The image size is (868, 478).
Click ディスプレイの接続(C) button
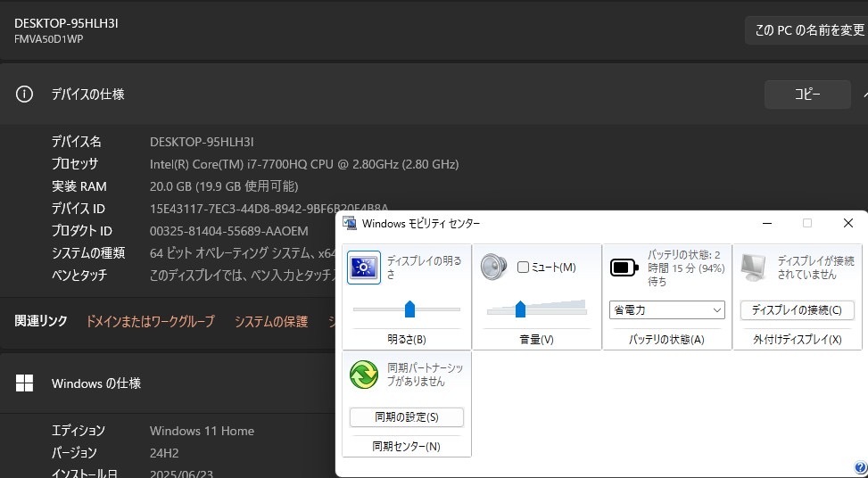(x=798, y=309)
